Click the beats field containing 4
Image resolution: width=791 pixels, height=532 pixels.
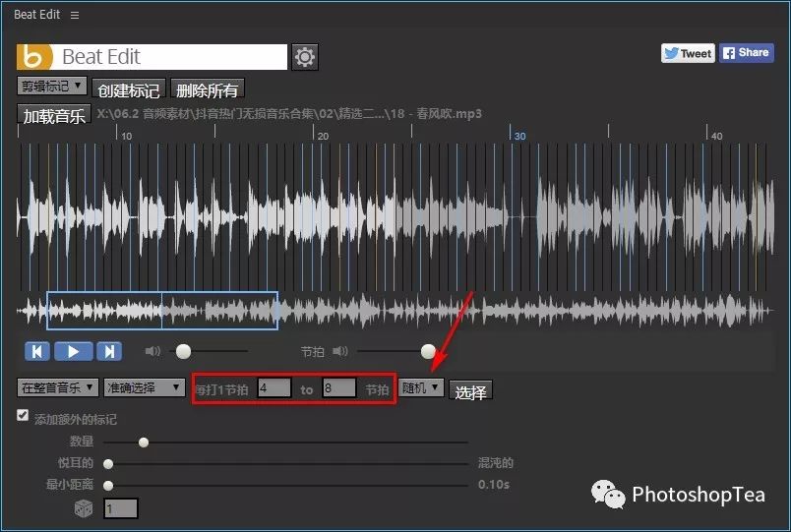tap(274, 388)
